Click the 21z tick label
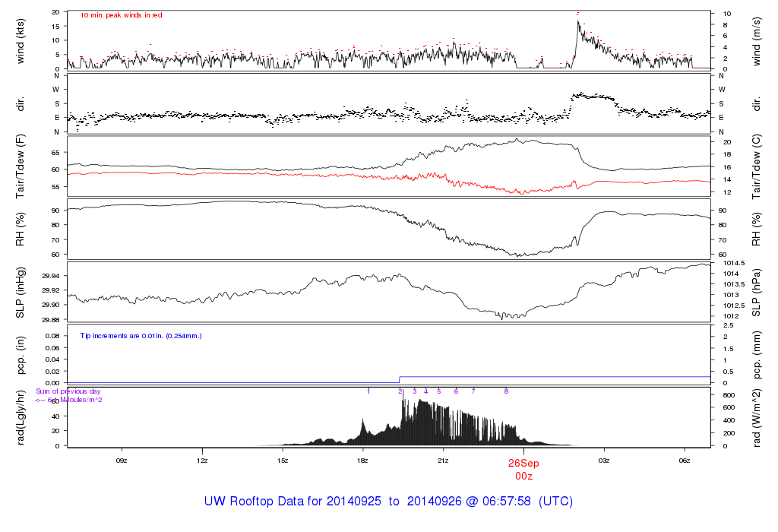This screenshot has width=778, height=532. click(x=443, y=461)
